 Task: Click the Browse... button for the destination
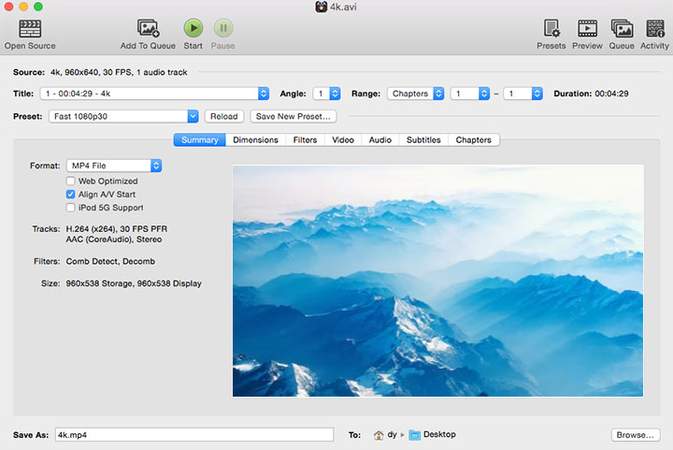[635, 435]
